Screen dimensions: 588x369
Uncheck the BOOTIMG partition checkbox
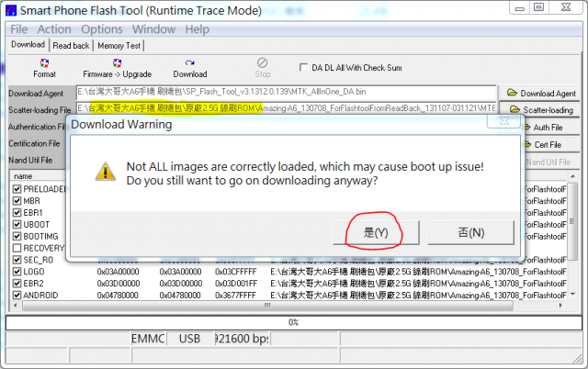[x=17, y=236]
